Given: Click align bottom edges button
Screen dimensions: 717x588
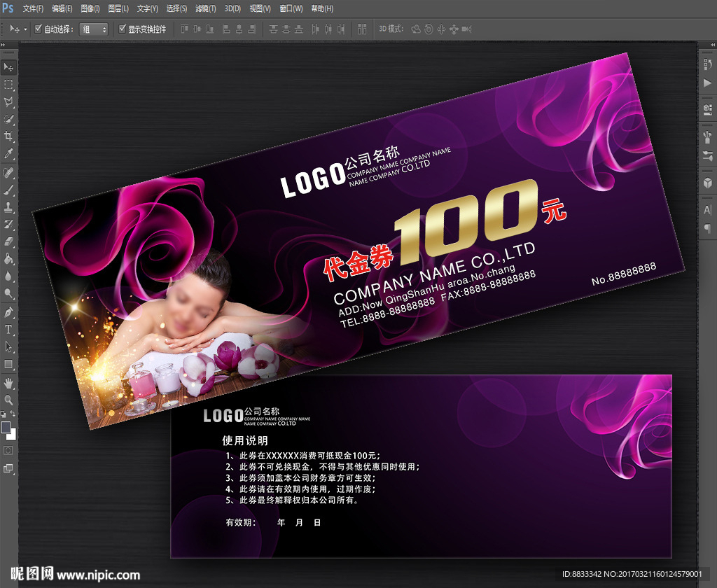Looking at the screenshot, I should [210, 29].
